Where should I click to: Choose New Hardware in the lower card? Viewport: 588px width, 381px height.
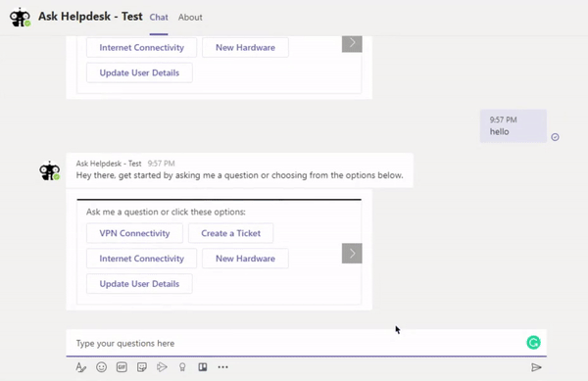pyautogui.click(x=245, y=259)
